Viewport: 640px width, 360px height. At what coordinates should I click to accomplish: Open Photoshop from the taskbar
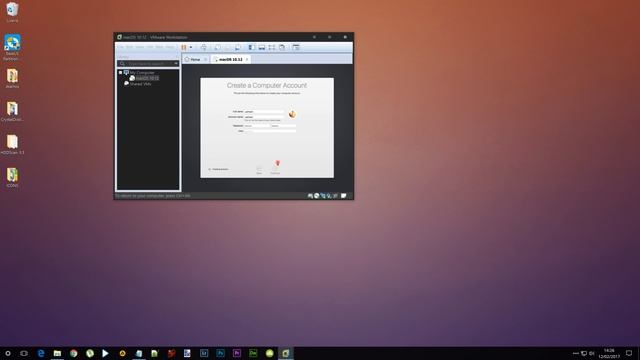point(220,353)
